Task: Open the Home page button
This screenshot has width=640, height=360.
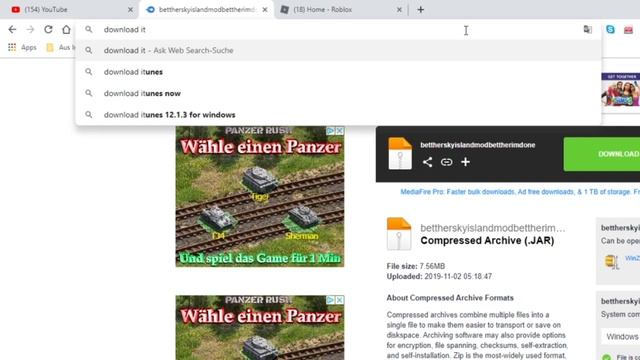Action: click(x=66, y=29)
